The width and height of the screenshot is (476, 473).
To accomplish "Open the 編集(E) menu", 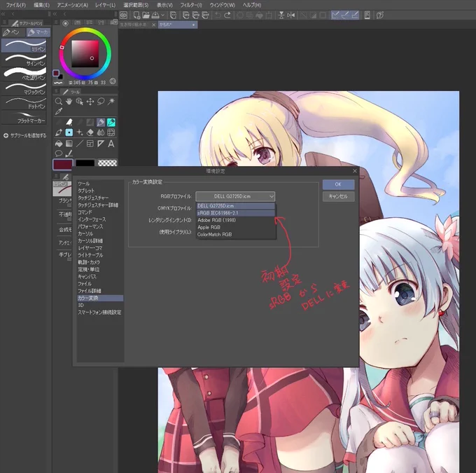I will pyautogui.click(x=41, y=5).
